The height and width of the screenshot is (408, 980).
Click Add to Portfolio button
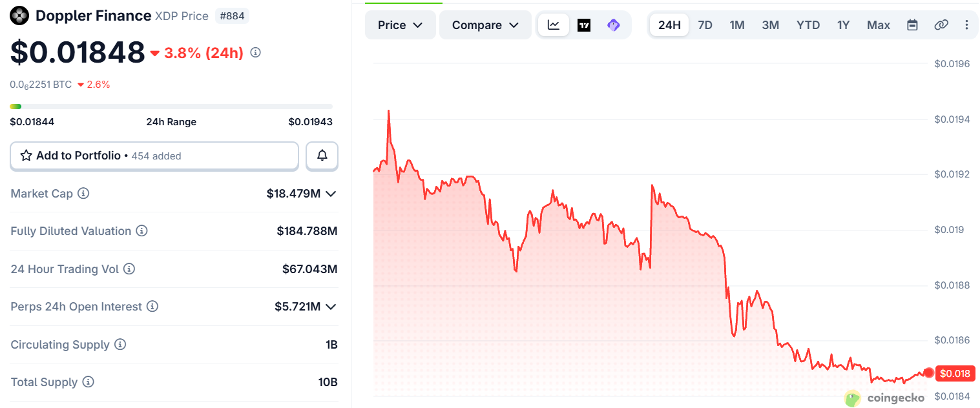(154, 156)
